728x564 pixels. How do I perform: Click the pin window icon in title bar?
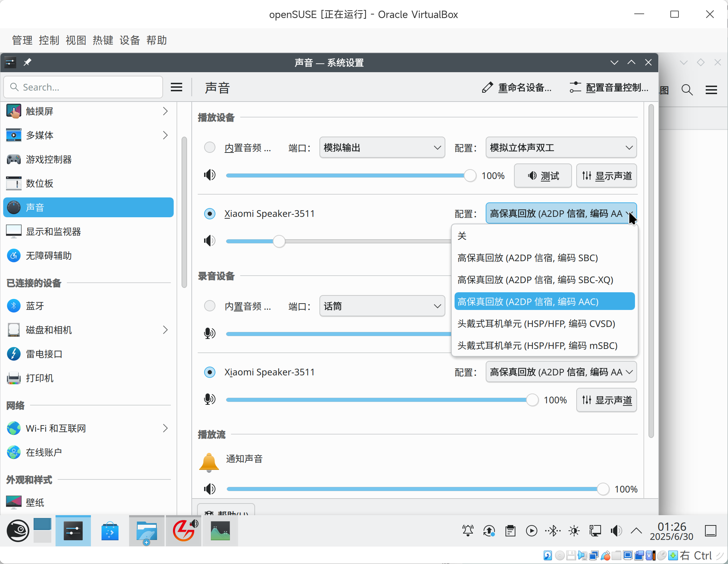(x=27, y=63)
